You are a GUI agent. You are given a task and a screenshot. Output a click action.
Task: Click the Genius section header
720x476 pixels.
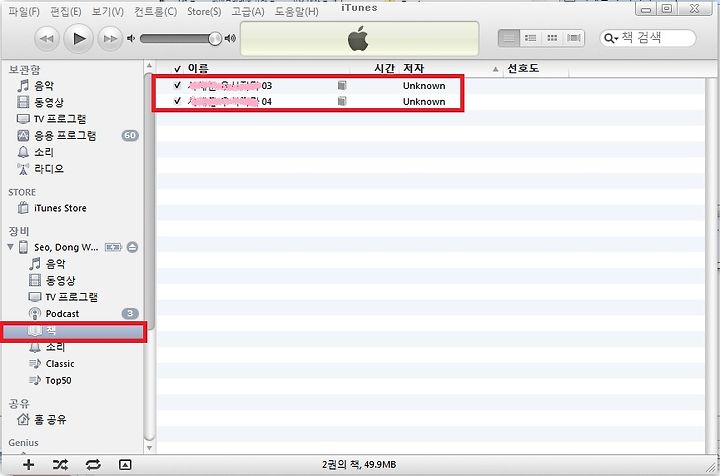23,442
